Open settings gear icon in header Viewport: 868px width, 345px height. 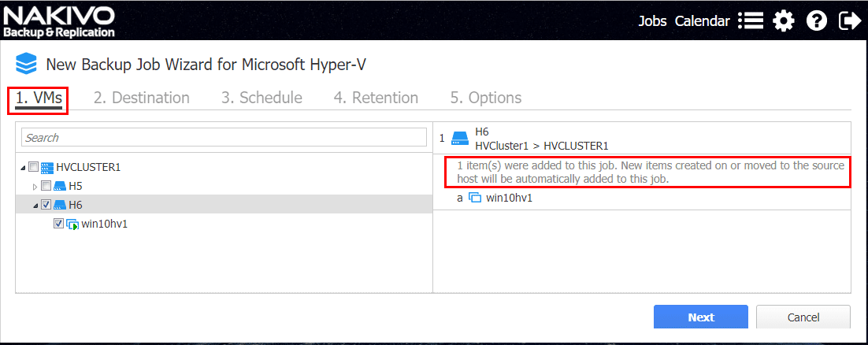[x=784, y=21]
